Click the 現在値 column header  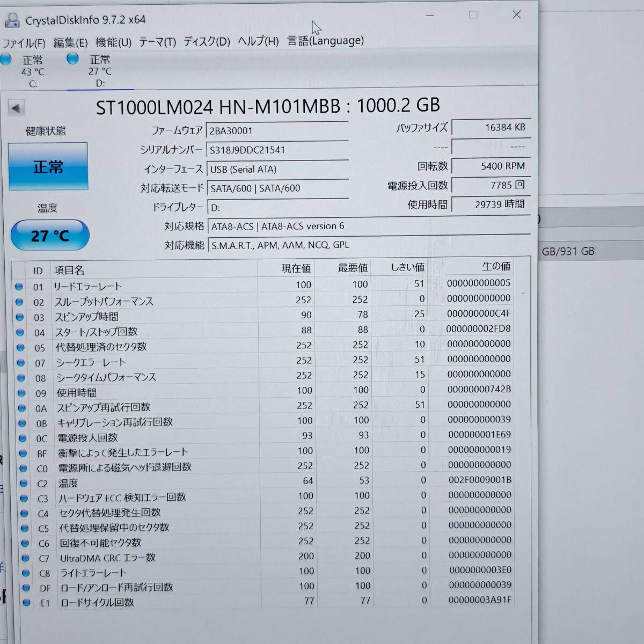(x=287, y=268)
